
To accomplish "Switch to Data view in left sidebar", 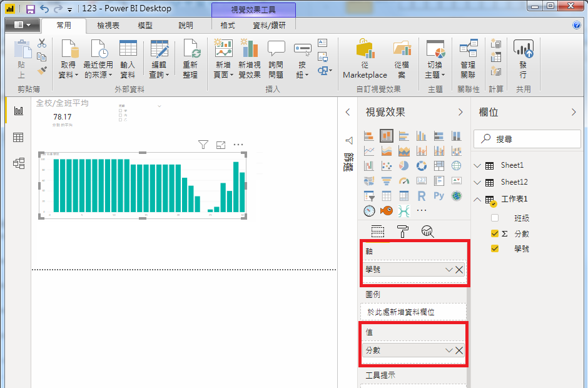I will (18, 137).
